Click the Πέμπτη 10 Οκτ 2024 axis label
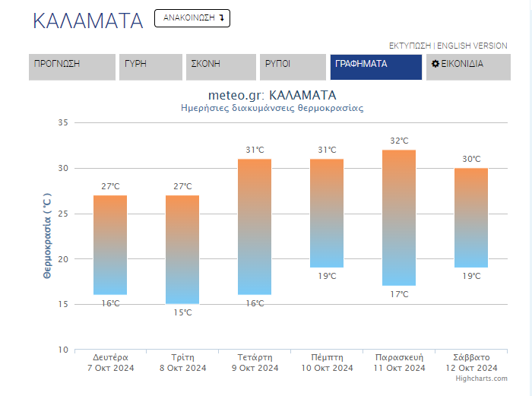The width and height of the screenshot is (532, 396). point(327,363)
